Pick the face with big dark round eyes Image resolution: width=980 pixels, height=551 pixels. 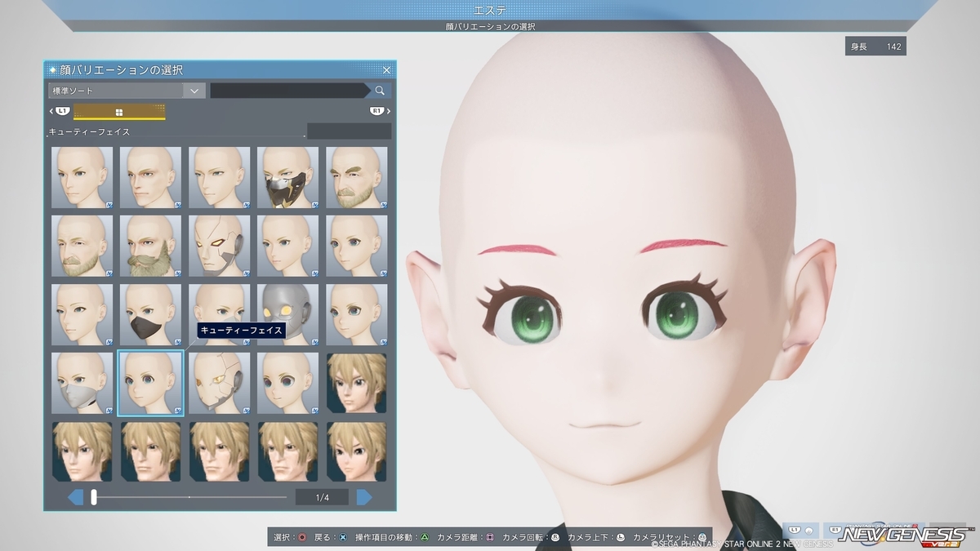(x=288, y=383)
